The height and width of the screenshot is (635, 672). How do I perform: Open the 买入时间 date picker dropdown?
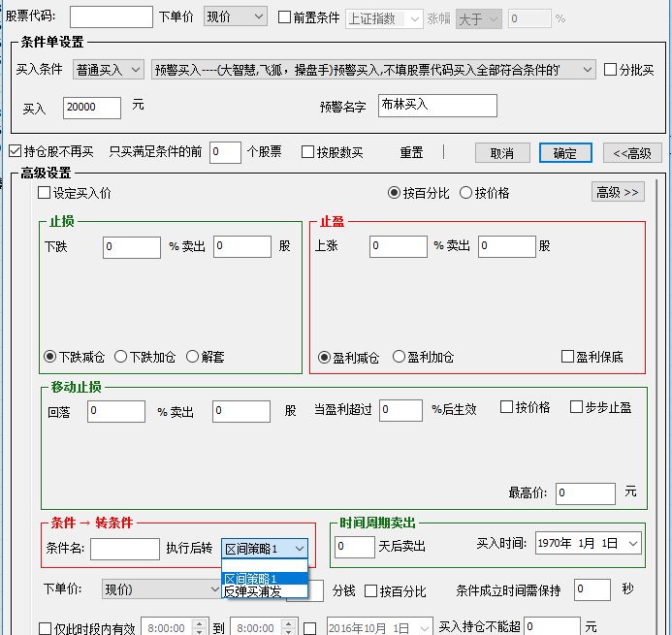tap(632, 544)
